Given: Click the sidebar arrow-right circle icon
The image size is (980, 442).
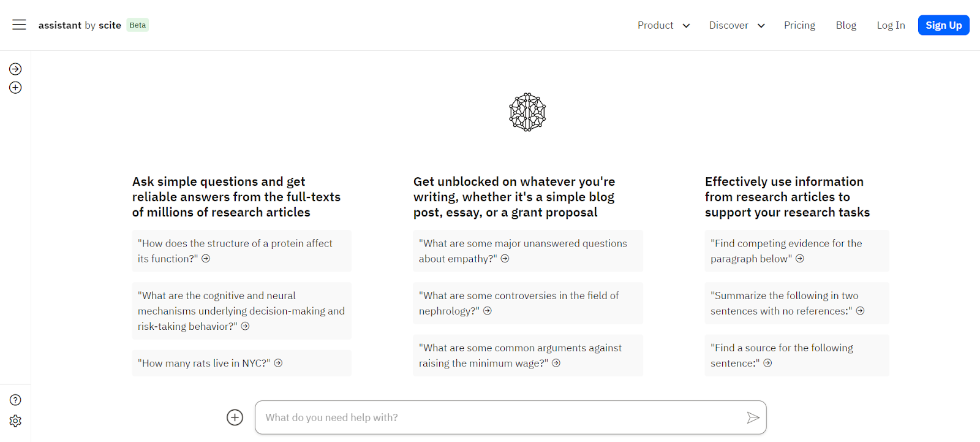Looking at the screenshot, I should click(x=15, y=69).
